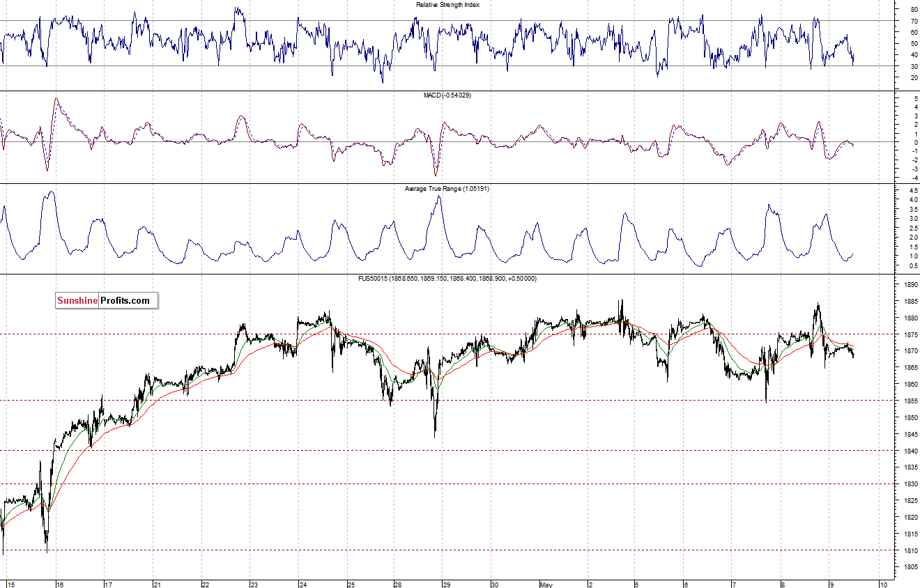This screenshot has width=920, height=588.
Task: Select the 1860 price axis label
Action: pos(910,385)
